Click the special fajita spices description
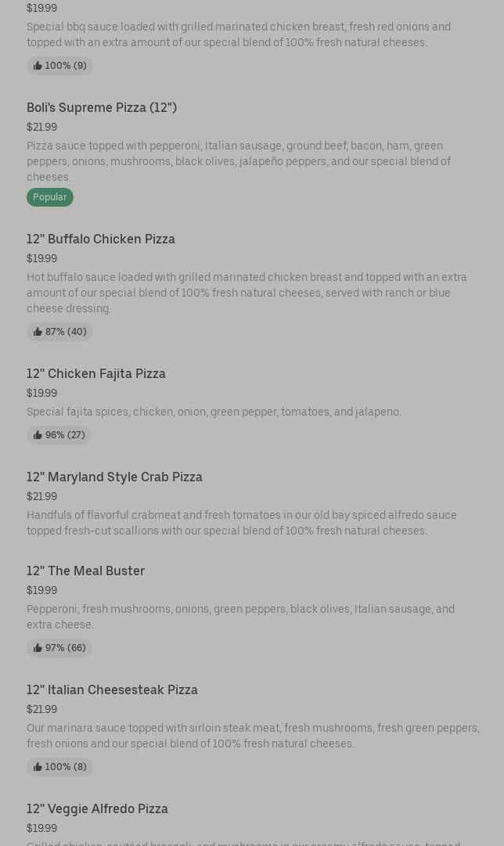This screenshot has height=846, width=504. [x=214, y=412]
